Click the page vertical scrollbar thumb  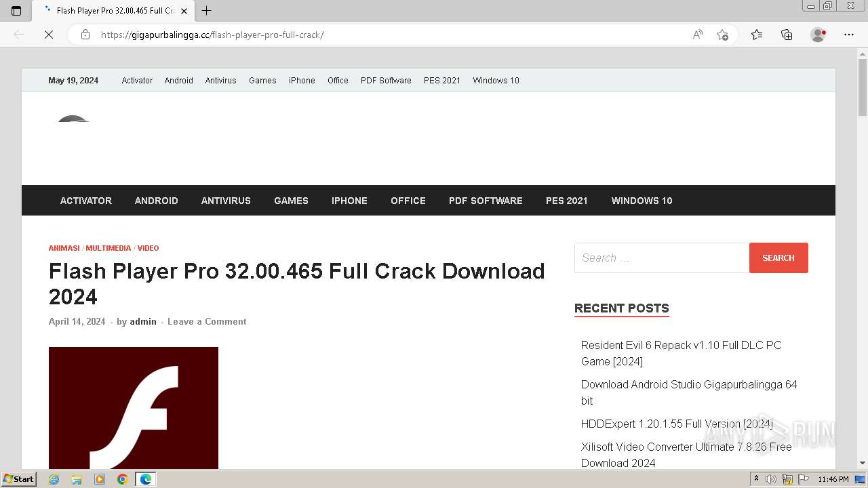[x=863, y=88]
